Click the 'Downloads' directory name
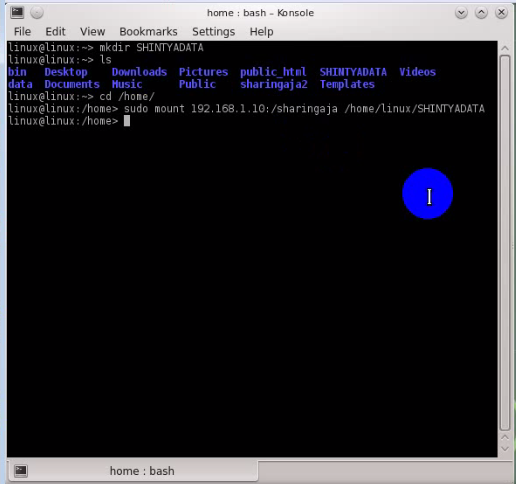 (x=139, y=72)
